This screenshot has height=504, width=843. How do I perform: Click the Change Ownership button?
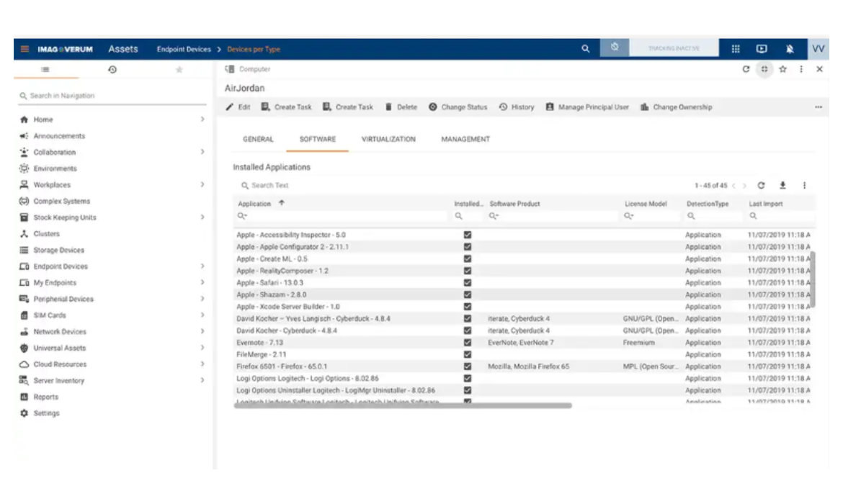click(676, 107)
